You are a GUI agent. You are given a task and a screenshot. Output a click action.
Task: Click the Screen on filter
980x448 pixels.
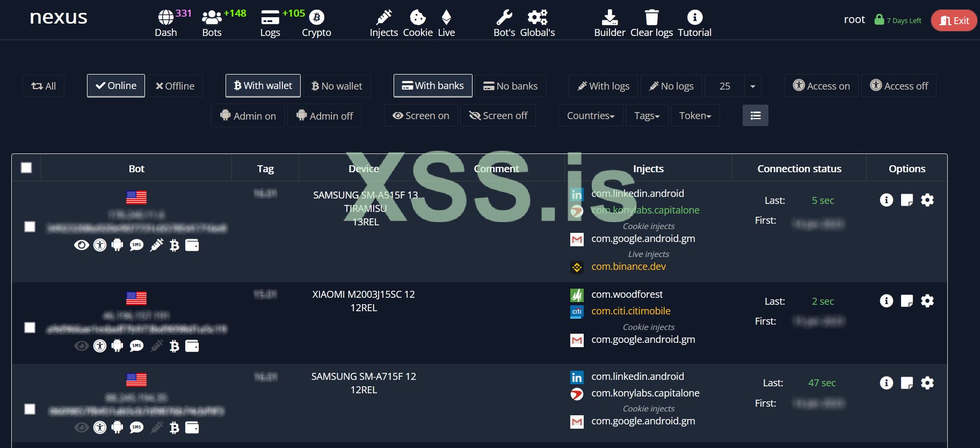[421, 116]
